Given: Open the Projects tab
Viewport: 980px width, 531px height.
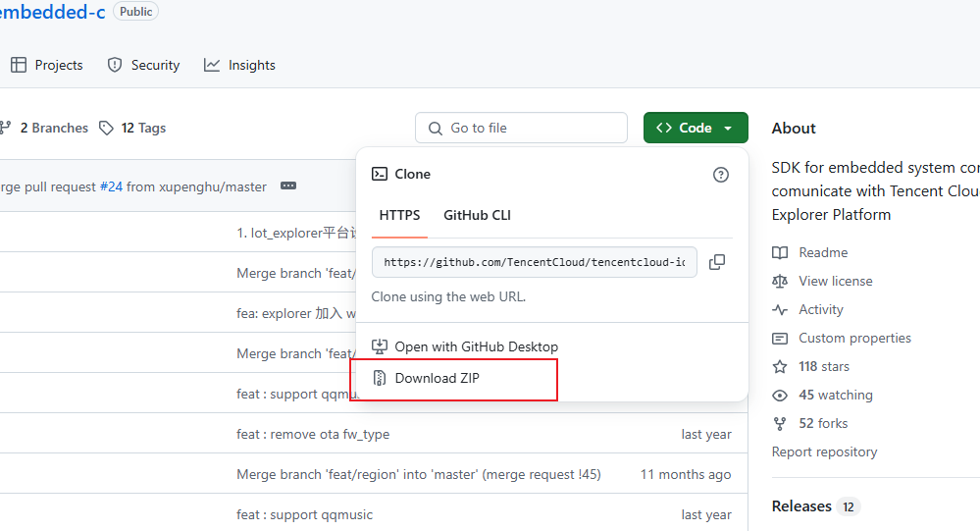Looking at the screenshot, I should 47,65.
